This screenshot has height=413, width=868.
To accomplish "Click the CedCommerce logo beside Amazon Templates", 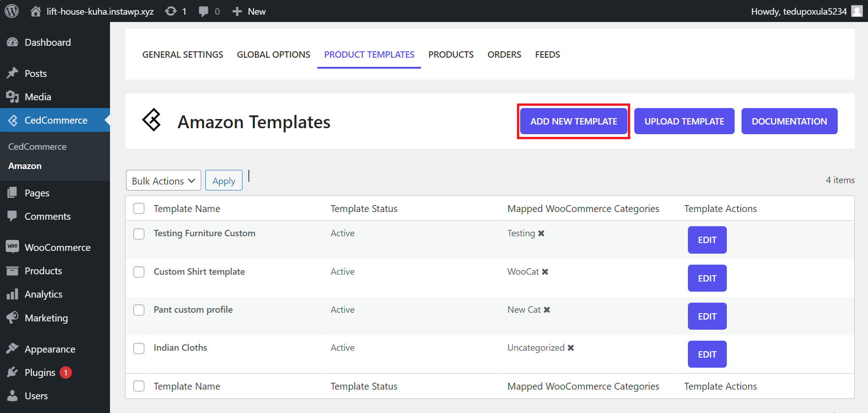I will point(152,120).
